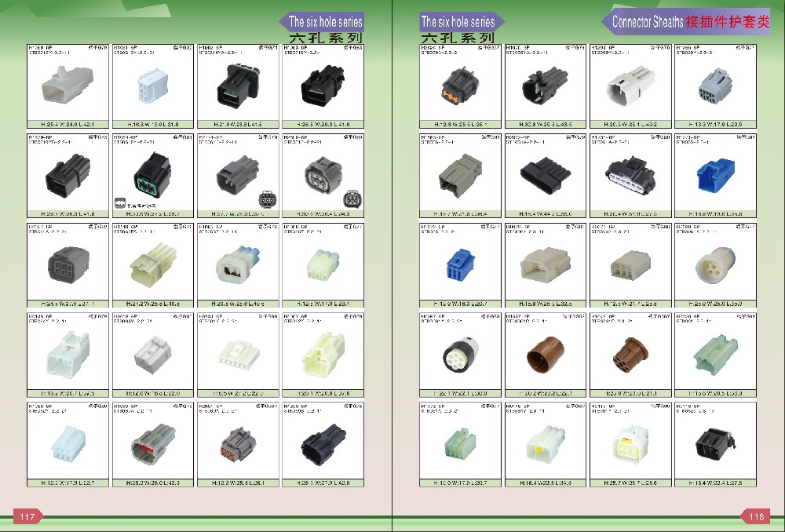This screenshot has width=785, height=532.
Task: Open the brown six-hole flanged connector photo
Action: 630,355
